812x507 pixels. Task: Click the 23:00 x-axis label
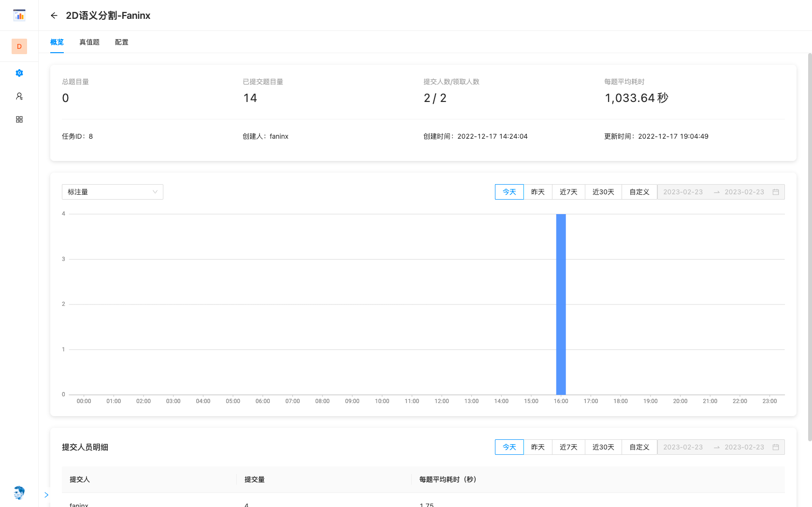pyautogui.click(x=769, y=401)
